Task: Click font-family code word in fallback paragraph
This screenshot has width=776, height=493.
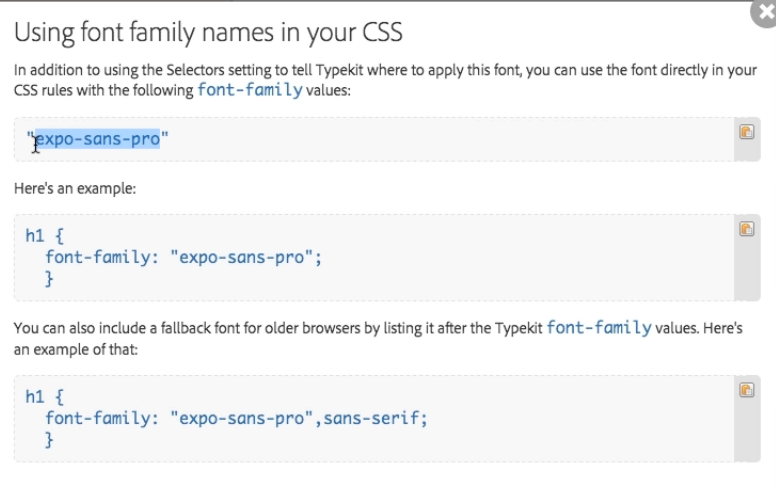Action: pos(600,327)
